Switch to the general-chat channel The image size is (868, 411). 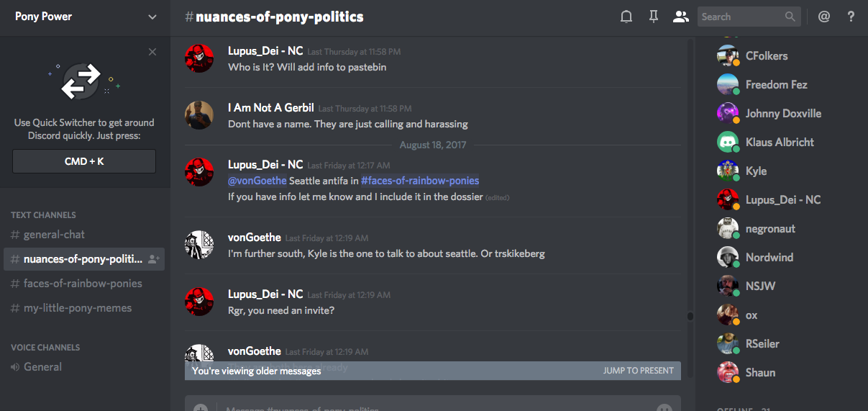(x=54, y=235)
